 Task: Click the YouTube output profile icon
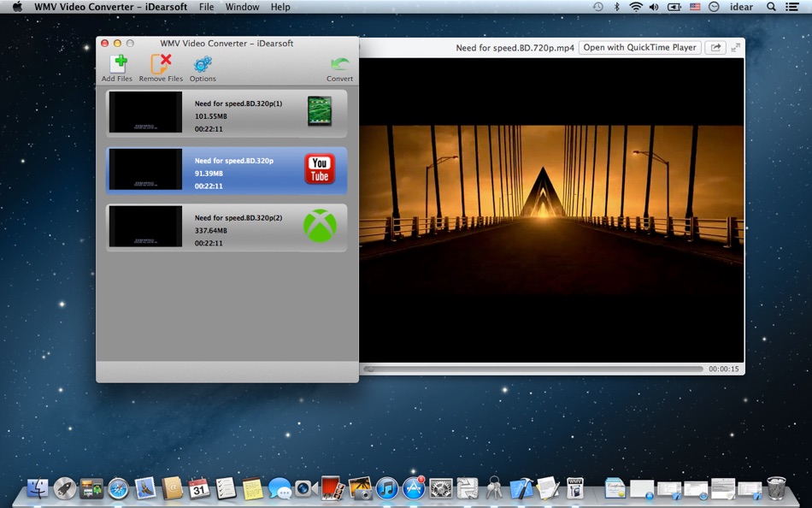(x=320, y=169)
